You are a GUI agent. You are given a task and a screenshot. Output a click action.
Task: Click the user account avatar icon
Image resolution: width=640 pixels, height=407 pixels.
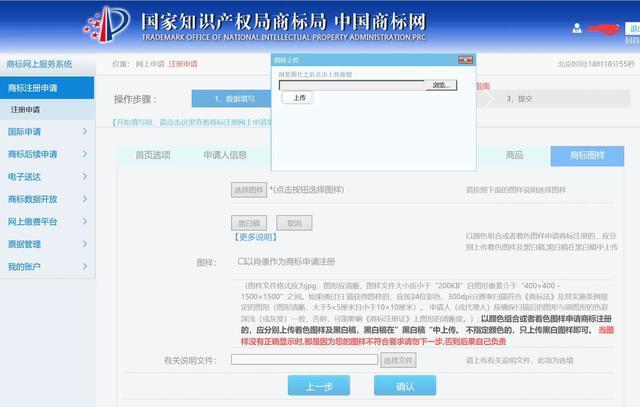(577, 28)
